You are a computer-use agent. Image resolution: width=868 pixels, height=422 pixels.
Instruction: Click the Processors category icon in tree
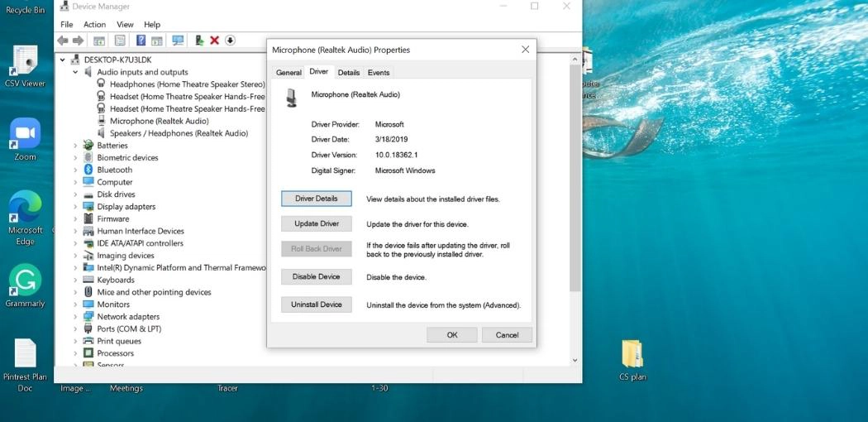click(x=88, y=352)
